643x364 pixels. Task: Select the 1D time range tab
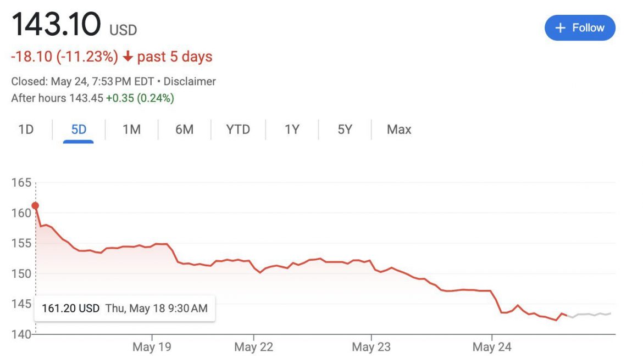[26, 130]
